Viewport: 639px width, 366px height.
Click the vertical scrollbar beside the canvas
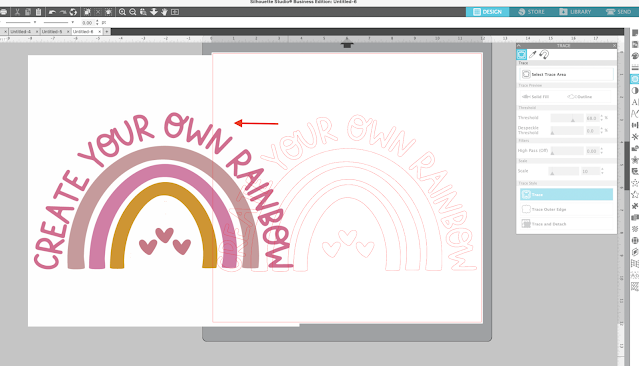(627, 165)
